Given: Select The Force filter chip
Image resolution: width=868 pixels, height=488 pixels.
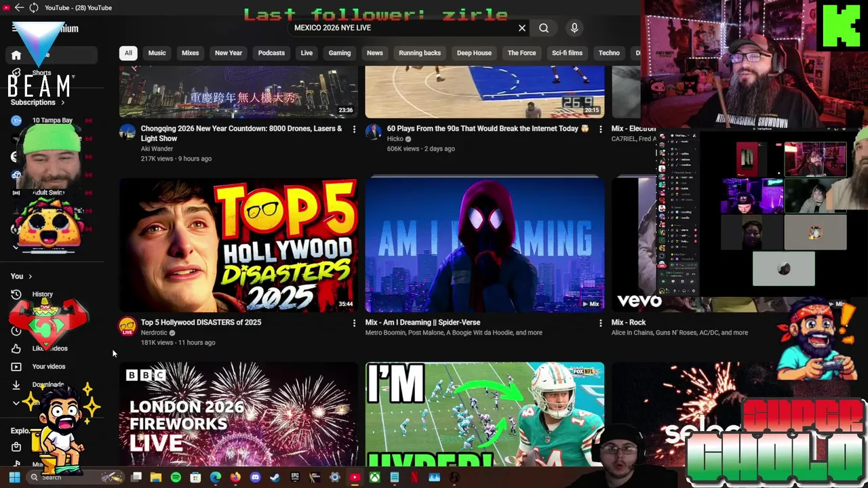Looking at the screenshot, I should point(521,53).
